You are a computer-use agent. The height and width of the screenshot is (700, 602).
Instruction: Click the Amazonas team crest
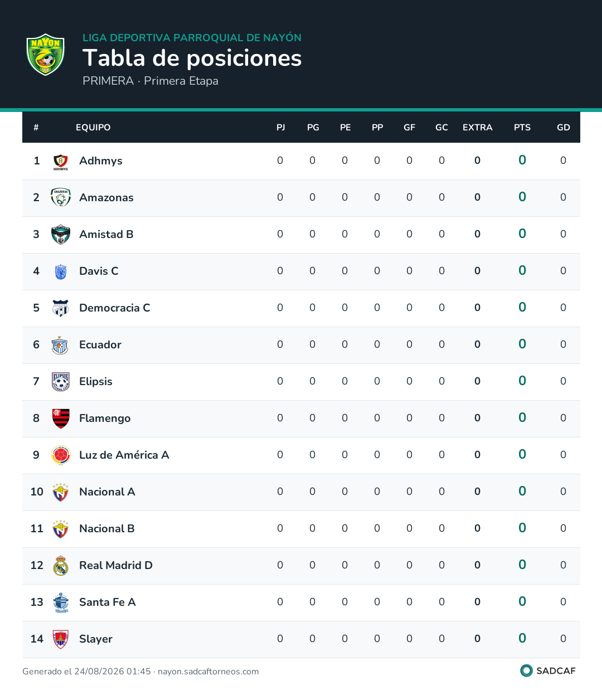click(x=61, y=198)
